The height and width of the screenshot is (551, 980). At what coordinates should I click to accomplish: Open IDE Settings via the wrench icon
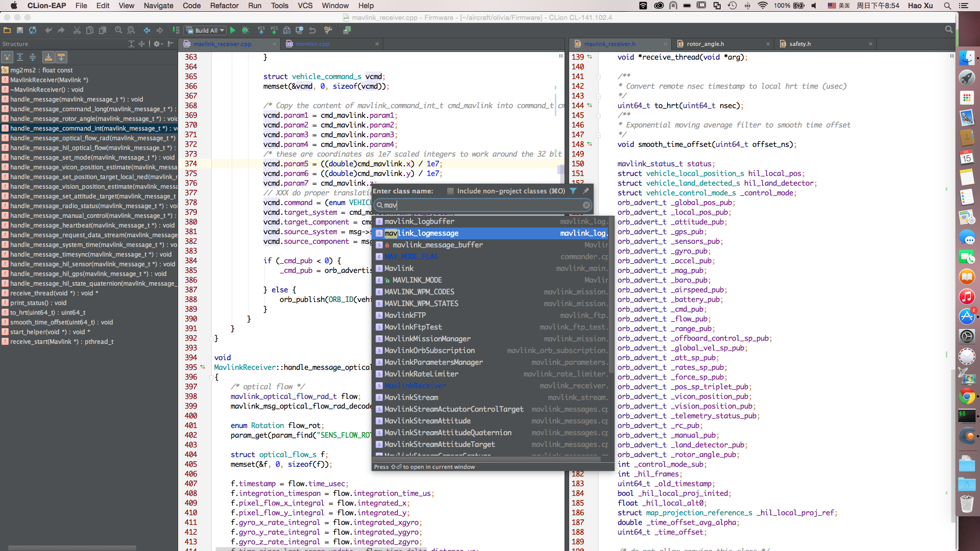[x=328, y=30]
